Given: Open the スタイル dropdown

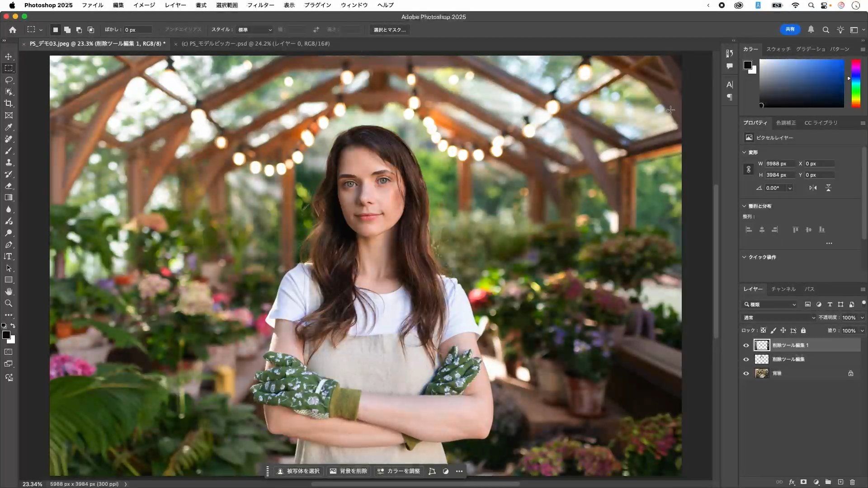Looking at the screenshot, I should point(255,30).
